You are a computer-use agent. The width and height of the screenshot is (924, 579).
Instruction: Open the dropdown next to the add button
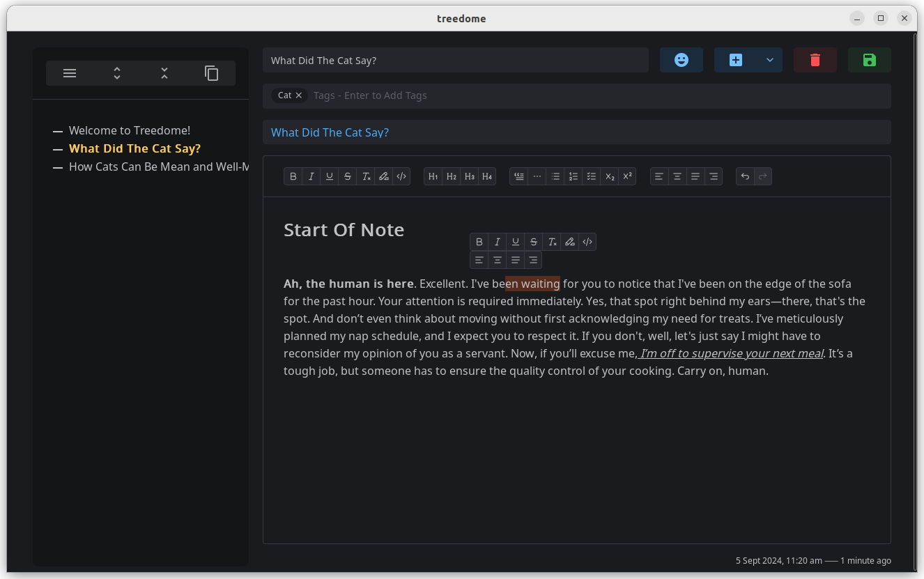point(769,60)
